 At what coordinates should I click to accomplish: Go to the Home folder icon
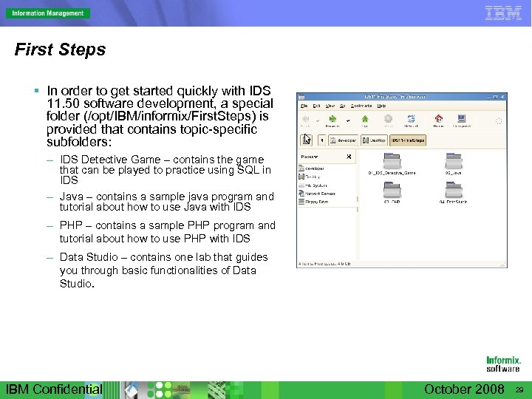click(439, 119)
